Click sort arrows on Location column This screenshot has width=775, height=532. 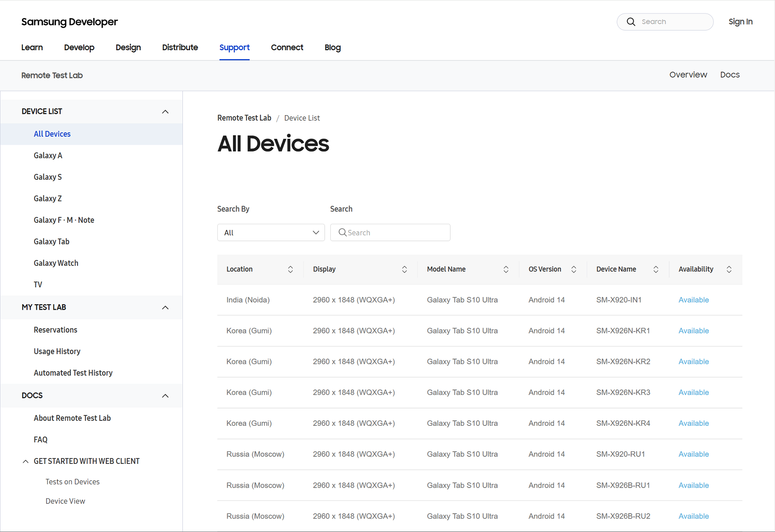[290, 269]
